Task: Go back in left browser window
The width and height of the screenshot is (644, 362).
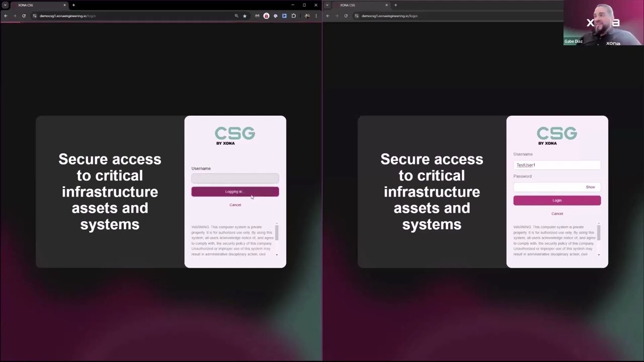Action: 6,16
